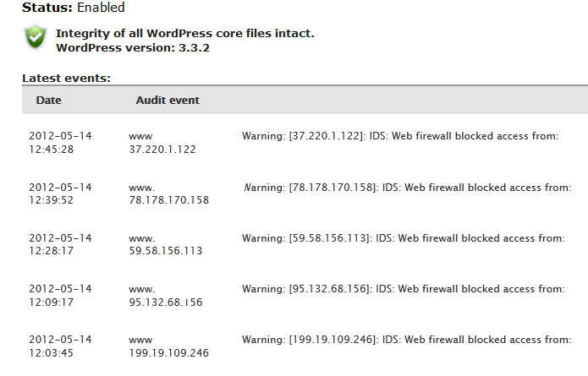Click IP address 199.19.109.246 in audit column
This screenshot has width=588, height=376.
(x=168, y=353)
